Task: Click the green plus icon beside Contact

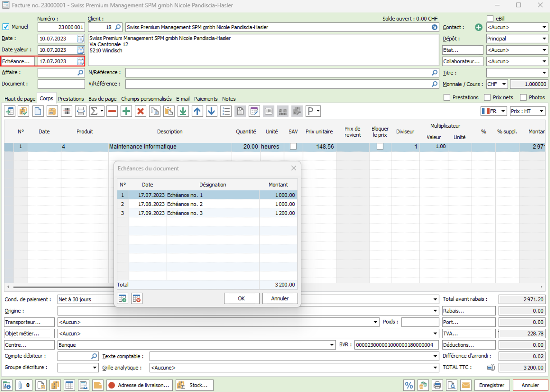Action: pos(479,27)
